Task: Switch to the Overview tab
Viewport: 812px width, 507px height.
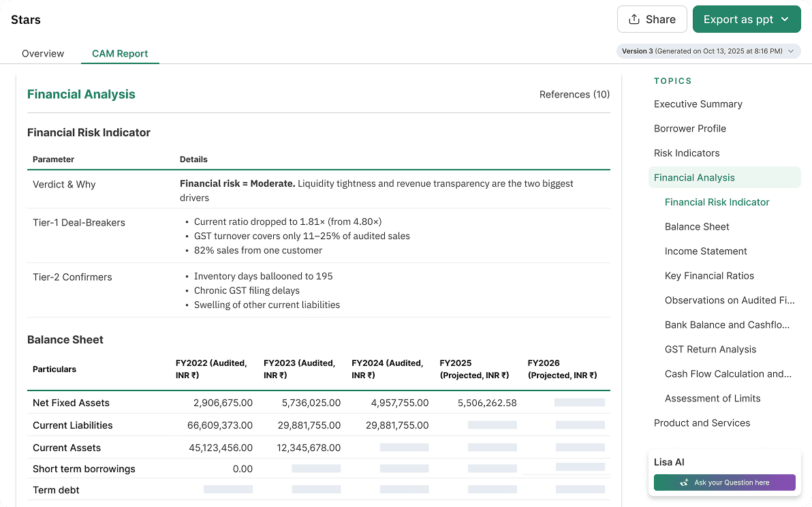Action: (x=43, y=53)
